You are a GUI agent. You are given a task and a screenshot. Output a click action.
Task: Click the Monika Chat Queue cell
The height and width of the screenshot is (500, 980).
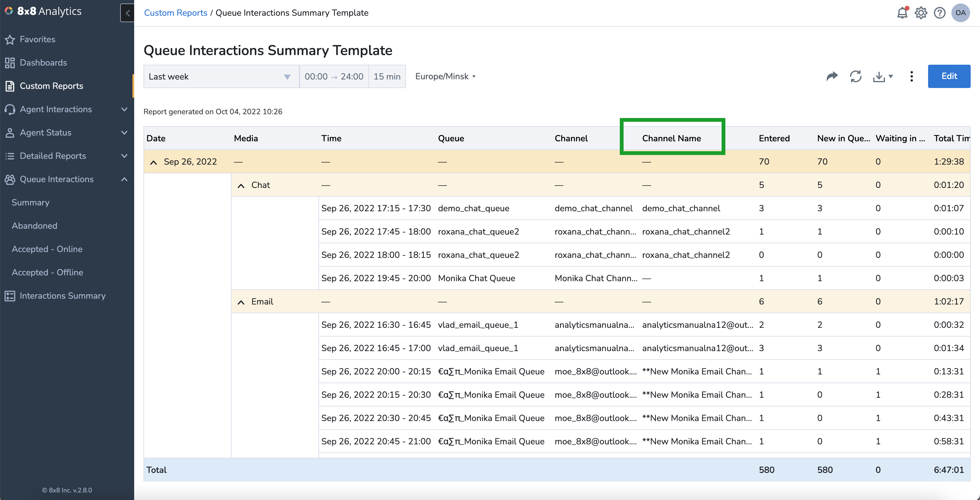(x=476, y=279)
